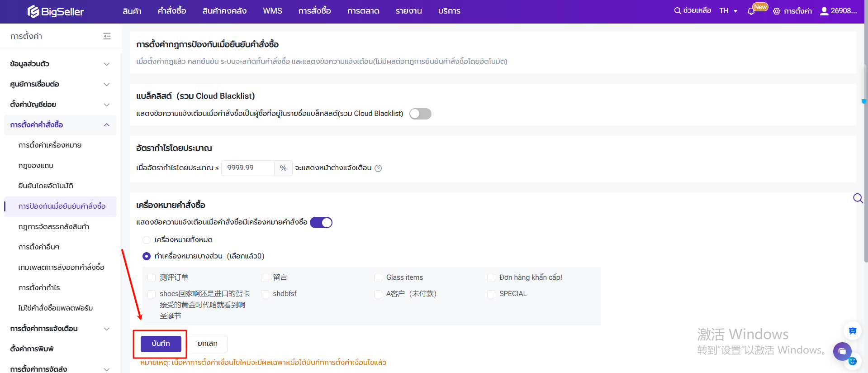Click the floating magnifier icon on right

point(858,198)
